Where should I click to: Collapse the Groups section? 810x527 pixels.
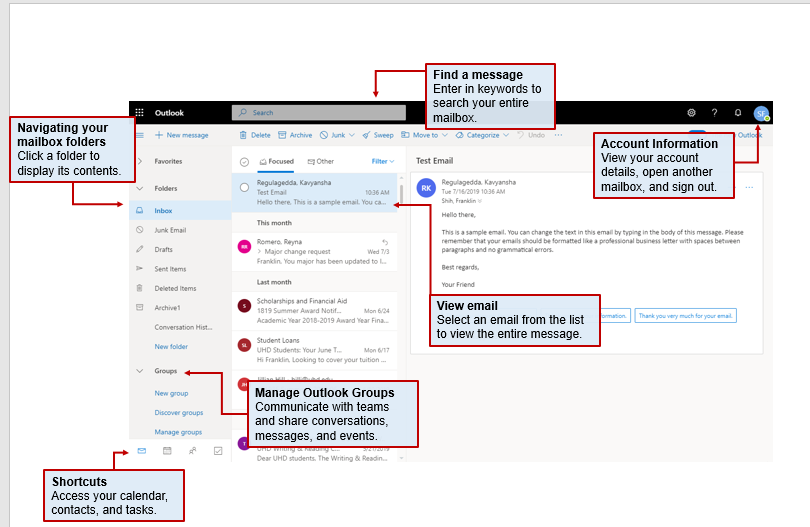(x=139, y=370)
